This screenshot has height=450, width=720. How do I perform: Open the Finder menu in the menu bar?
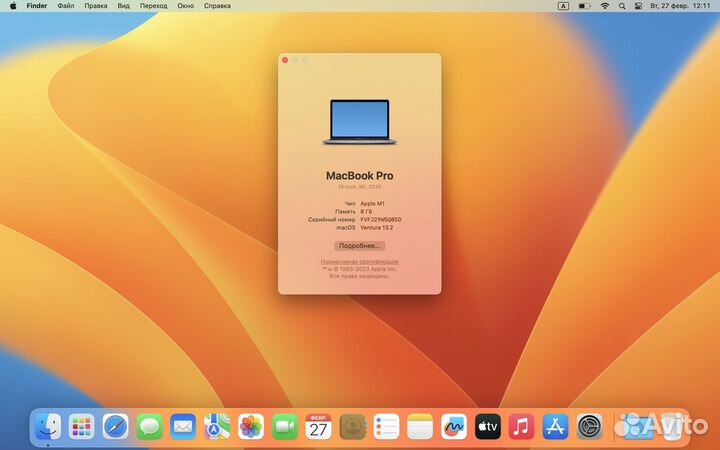pos(37,6)
